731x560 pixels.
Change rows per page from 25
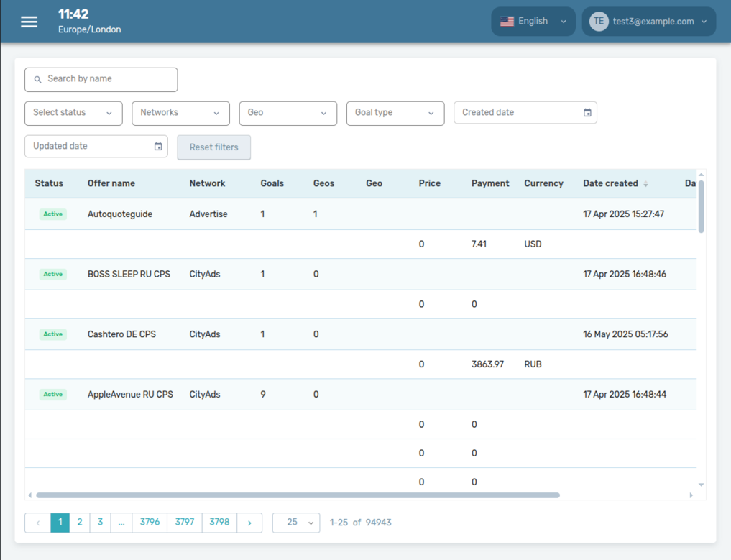coord(295,523)
